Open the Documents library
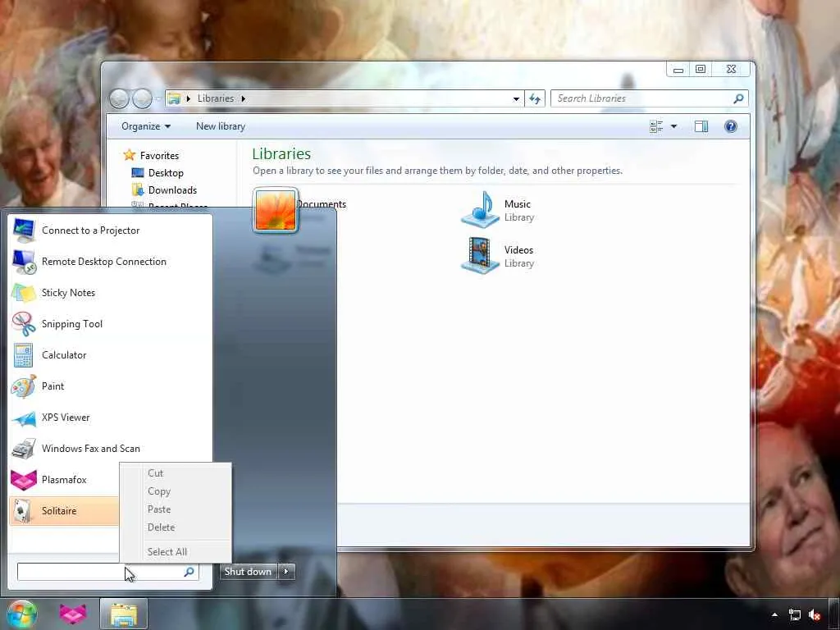The width and height of the screenshot is (840, 630). point(322,204)
